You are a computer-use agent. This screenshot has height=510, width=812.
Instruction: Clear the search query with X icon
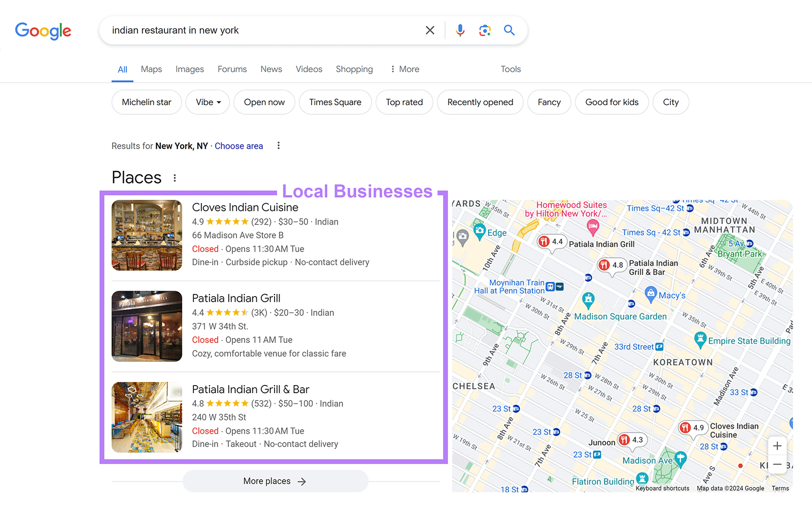pos(430,30)
